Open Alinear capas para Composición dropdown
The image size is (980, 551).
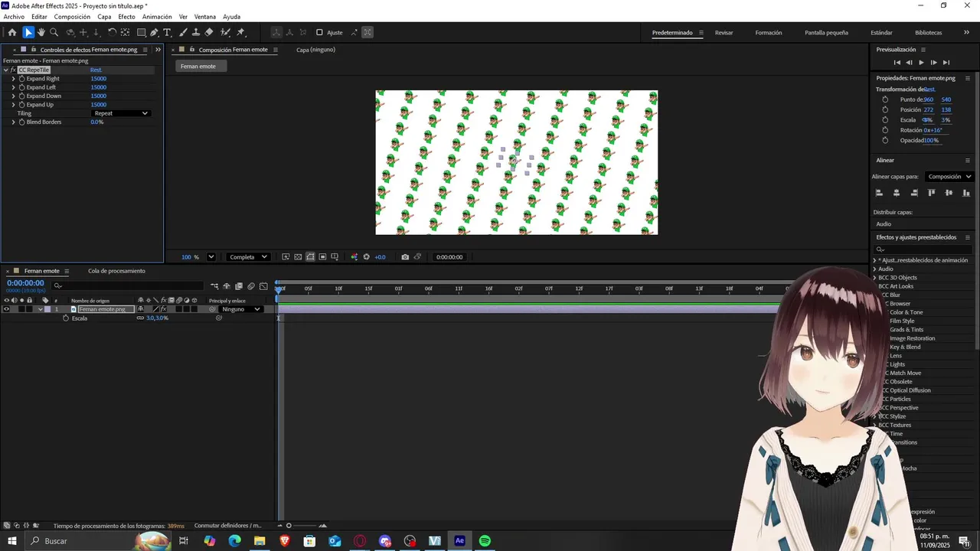point(949,176)
